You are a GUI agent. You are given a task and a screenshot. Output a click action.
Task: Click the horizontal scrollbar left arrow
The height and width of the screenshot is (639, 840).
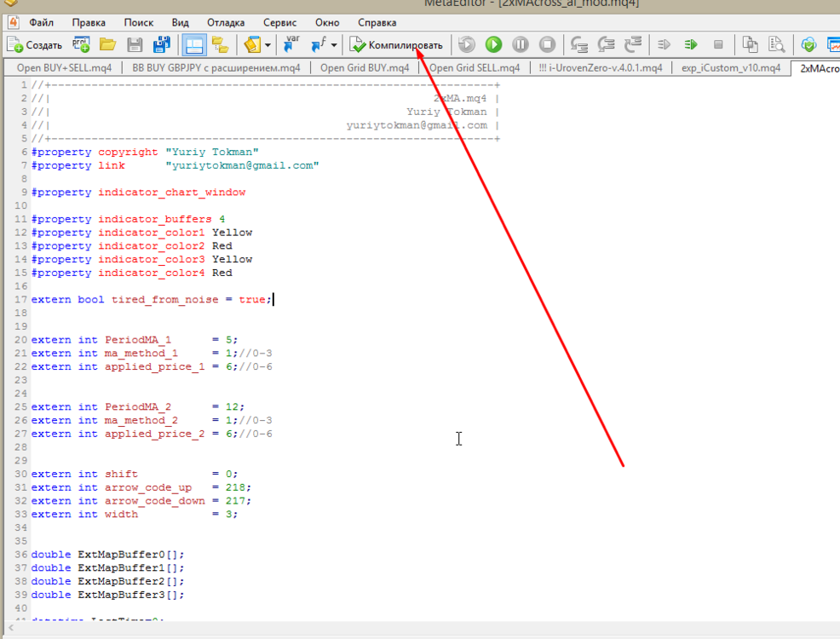pos(11,628)
